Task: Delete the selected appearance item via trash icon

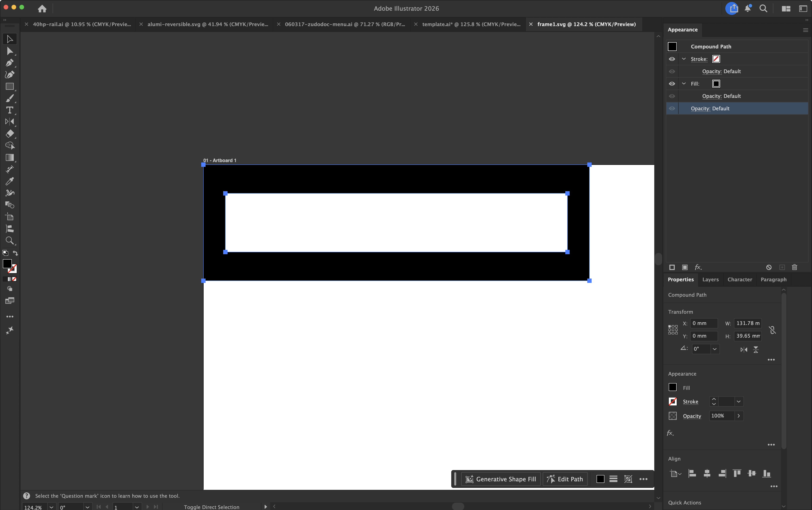Action: pyautogui.click(x=794, y=267)
